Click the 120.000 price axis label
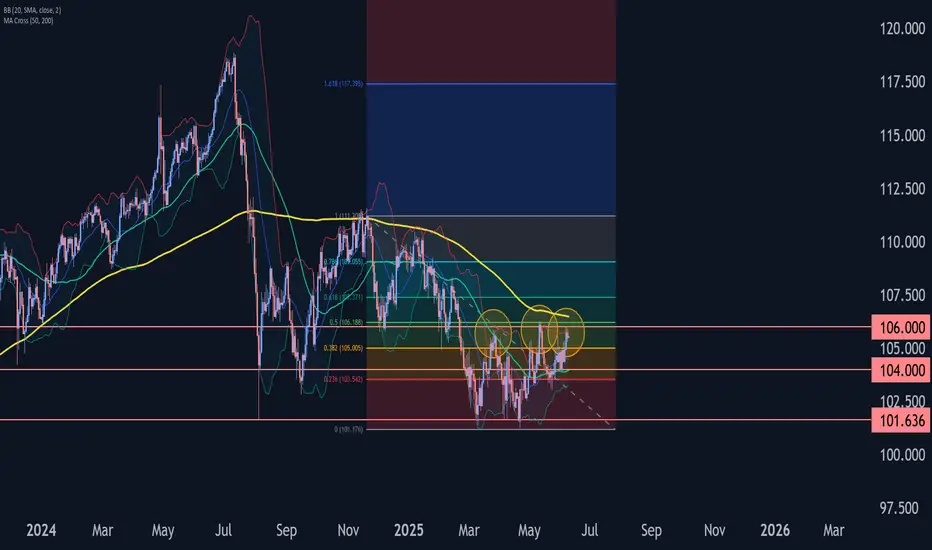 [x=902, y=28]
